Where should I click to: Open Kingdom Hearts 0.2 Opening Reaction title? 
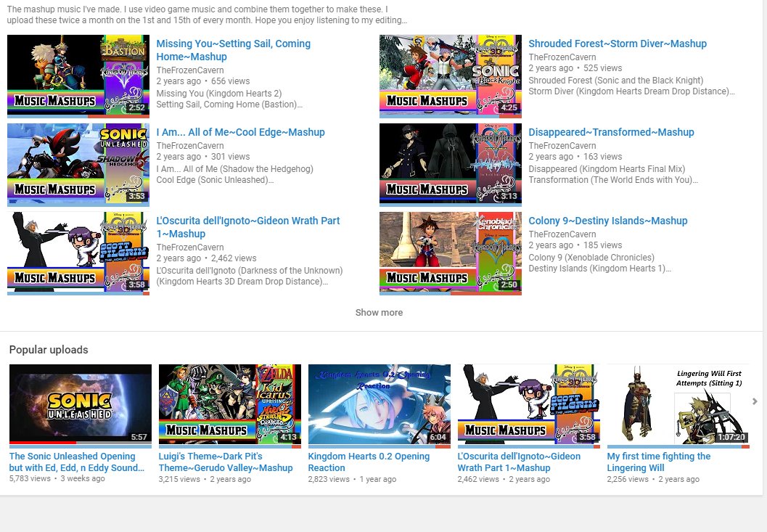pos(369,462)
